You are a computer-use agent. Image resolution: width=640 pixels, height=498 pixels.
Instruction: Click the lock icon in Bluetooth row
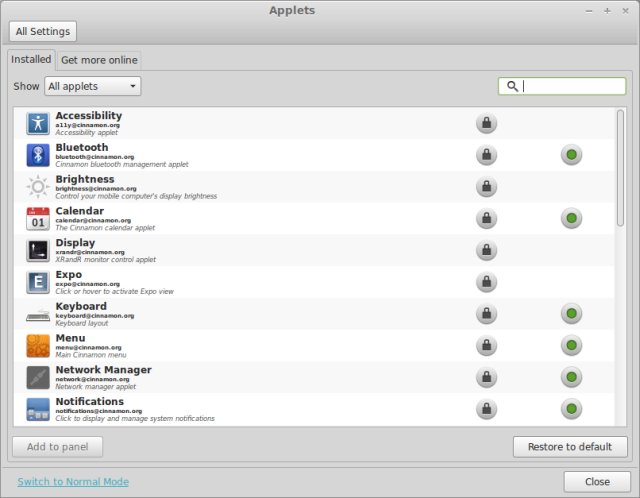coord(487,155)
